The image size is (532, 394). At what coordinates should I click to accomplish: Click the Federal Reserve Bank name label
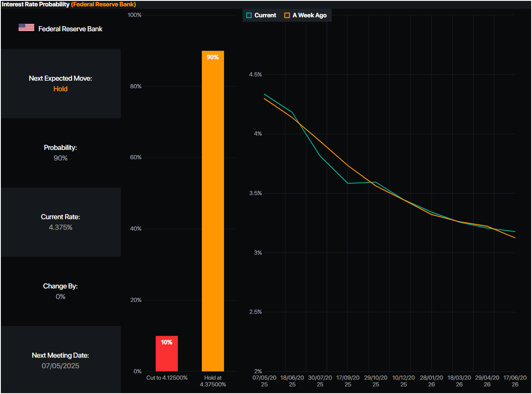pyautogui.click(x=71, y=29)
